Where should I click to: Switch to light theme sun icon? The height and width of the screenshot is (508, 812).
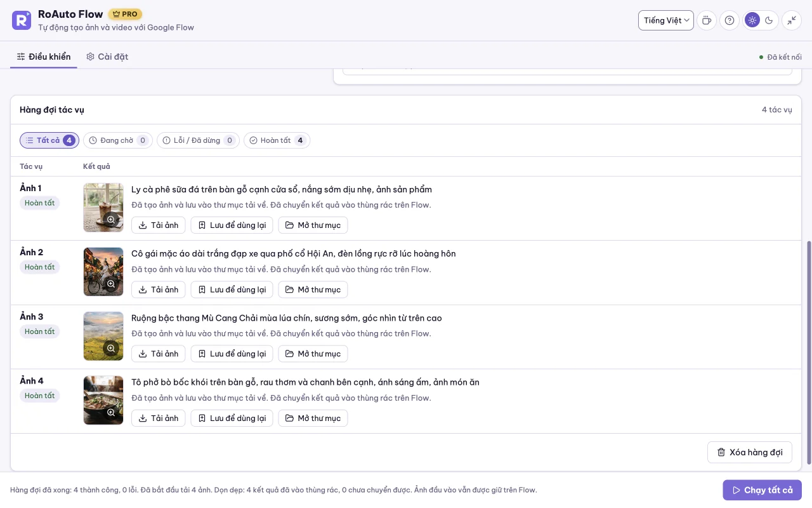752,20
